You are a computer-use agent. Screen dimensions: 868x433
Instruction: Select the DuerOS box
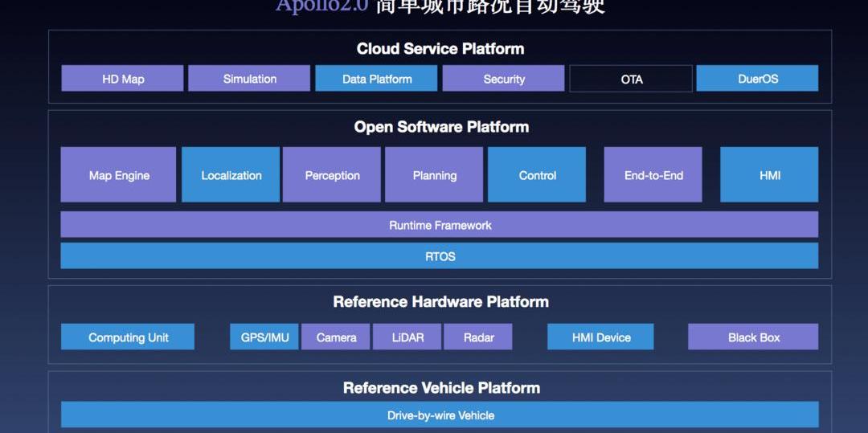tap(757, 79)
